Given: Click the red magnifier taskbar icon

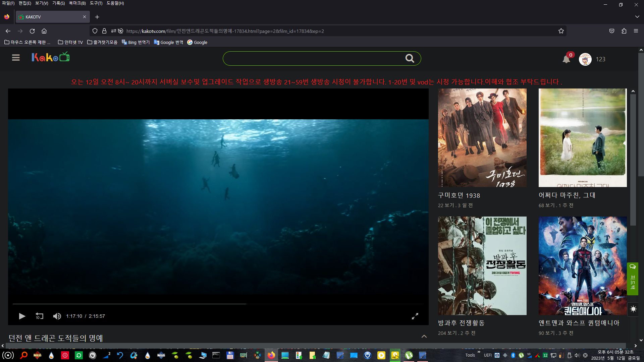Looking at the screenshot, I should point(23,355).
